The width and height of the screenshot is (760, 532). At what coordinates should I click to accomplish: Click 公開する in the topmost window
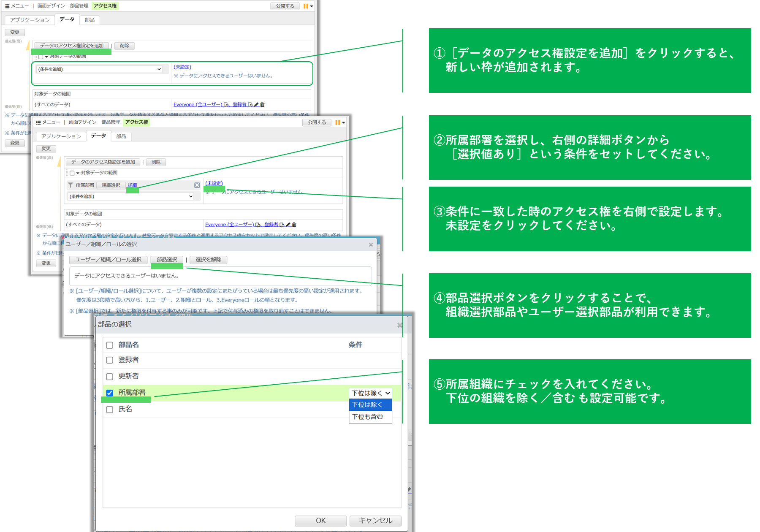tap(285, 6)
